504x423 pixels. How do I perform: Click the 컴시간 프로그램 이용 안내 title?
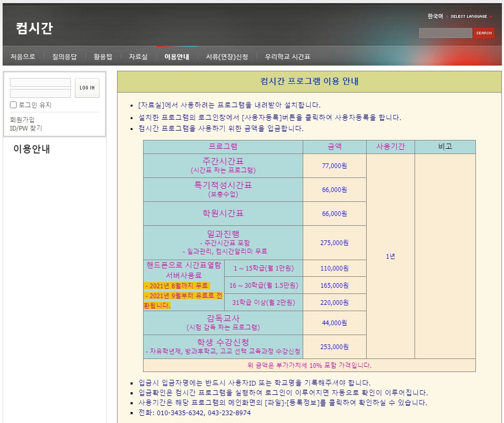pyautogui.click(x=309, y=81)
